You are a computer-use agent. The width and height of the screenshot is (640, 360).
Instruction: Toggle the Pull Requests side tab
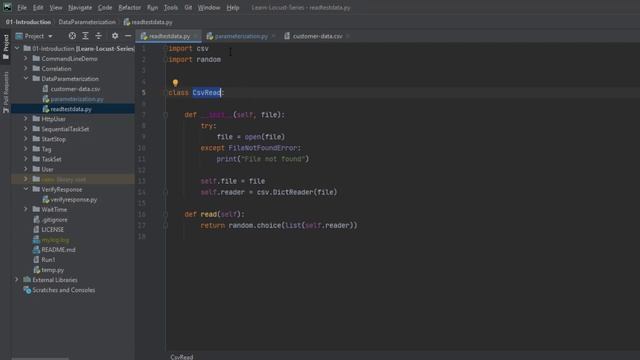click(6, 92)
